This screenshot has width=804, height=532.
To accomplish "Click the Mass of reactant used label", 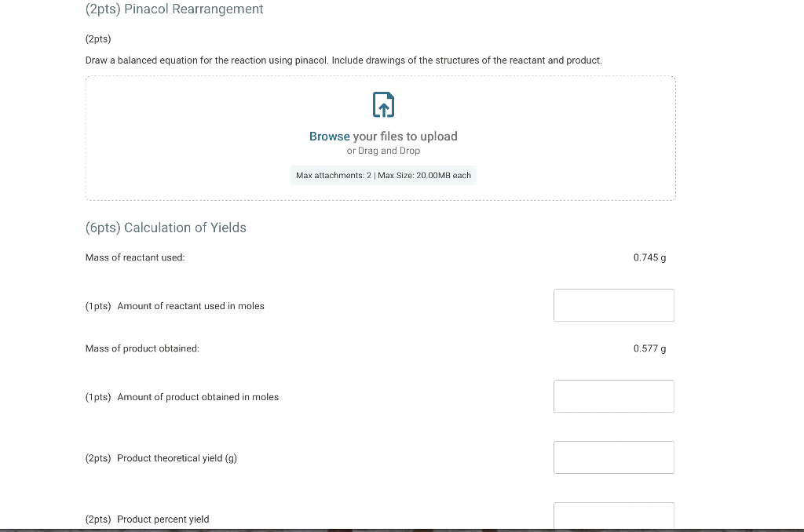I will coord(134,257).
